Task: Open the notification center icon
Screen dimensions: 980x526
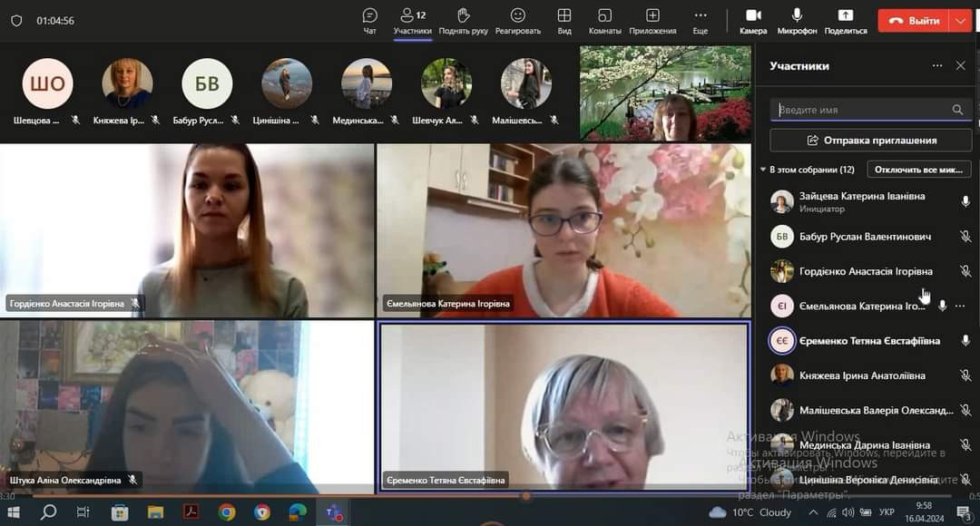Action: (965, 513)
